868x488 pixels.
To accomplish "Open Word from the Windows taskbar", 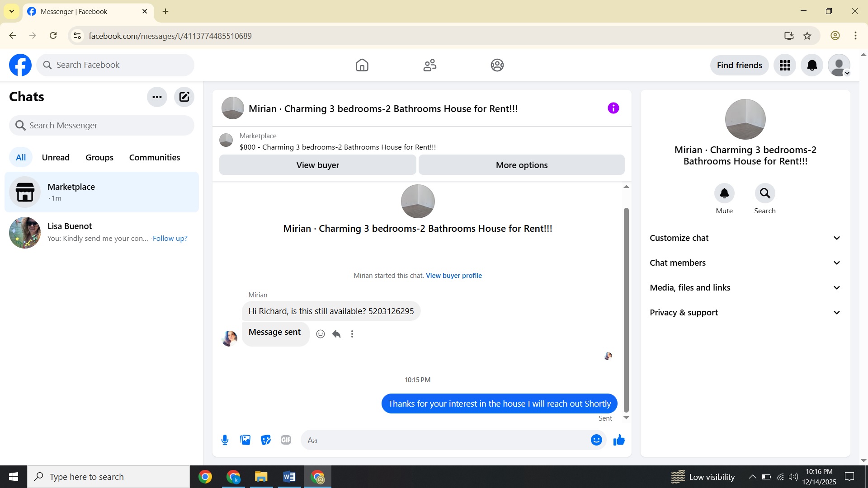I will tap(289, 477).
